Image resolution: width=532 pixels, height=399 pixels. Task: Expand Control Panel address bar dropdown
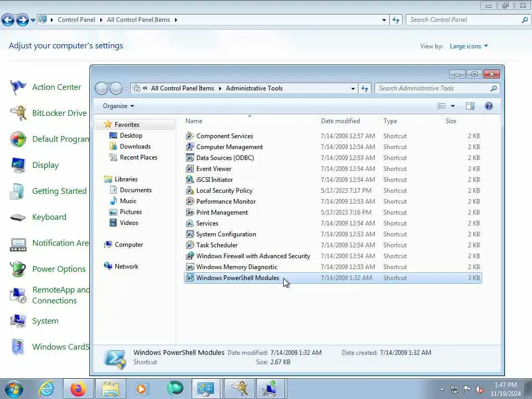coord(384,20)
